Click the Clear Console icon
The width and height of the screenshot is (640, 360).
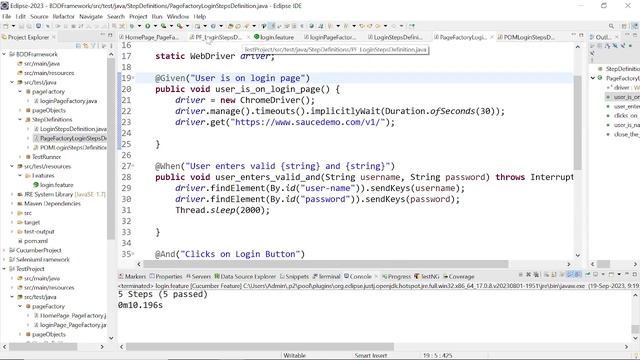547,275
